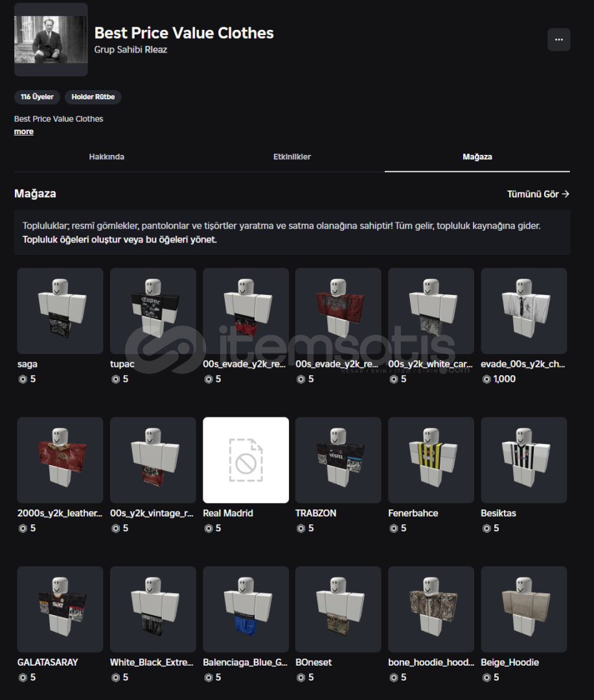Switch to the Etkinlikler tab
Image resolution: width=594 pixels, height=700 pixels.
(292, 157)
